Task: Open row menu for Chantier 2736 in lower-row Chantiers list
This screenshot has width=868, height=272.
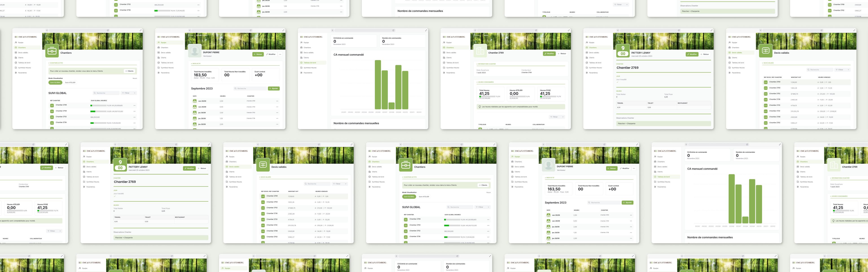Action: pyautogui.click(x=488, y=237)
